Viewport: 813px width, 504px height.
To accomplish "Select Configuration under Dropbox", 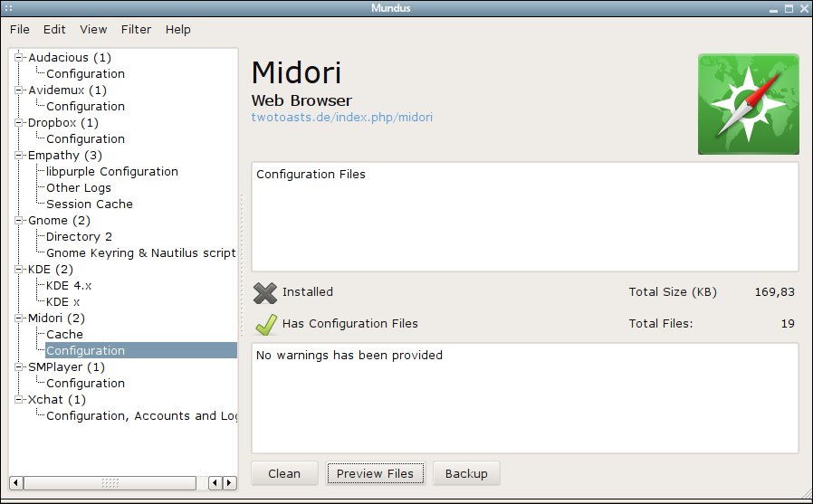I will click(x=85, y=138).
